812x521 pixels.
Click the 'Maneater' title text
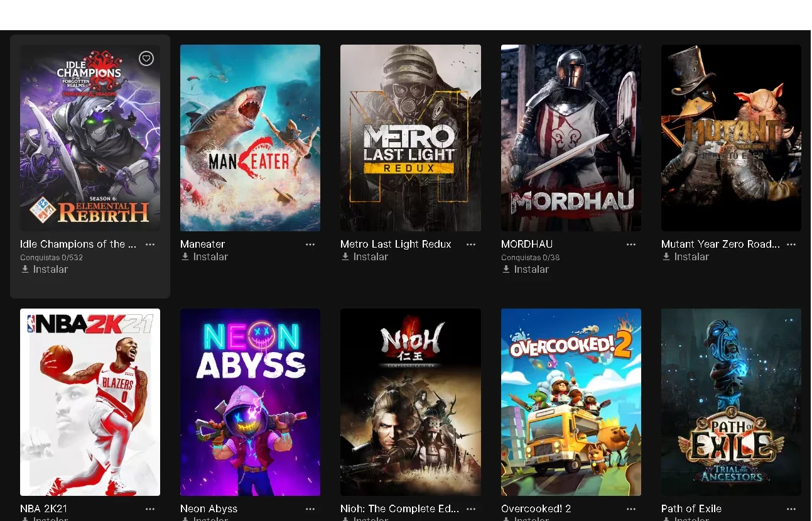(202, 244)
